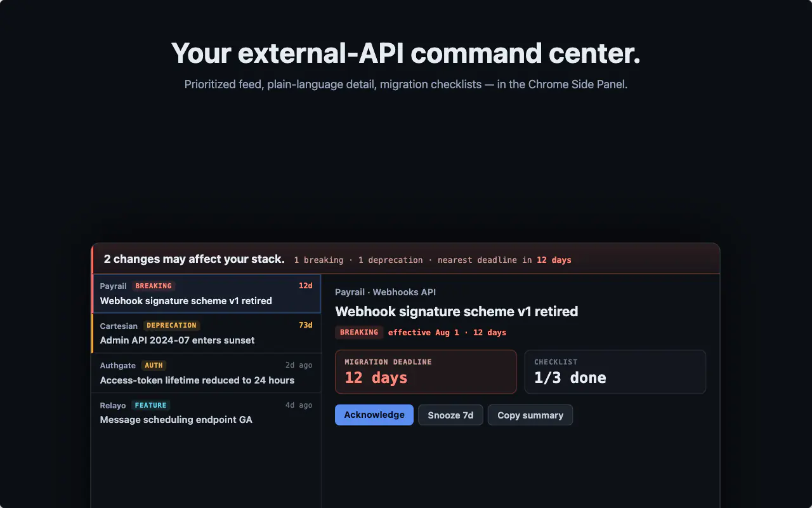Click the 'Payrail · Webhooks API' breadcrumb text
This screenshot has width=812, height=508.
pos(385,292)
